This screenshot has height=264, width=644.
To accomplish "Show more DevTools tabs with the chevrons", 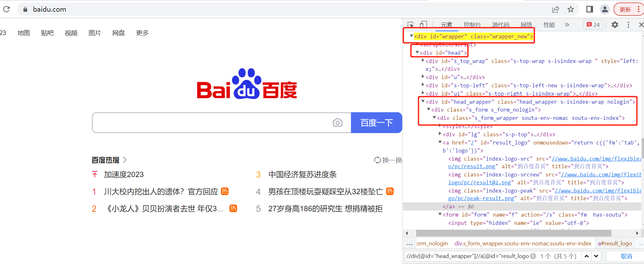I will (567, 25).
